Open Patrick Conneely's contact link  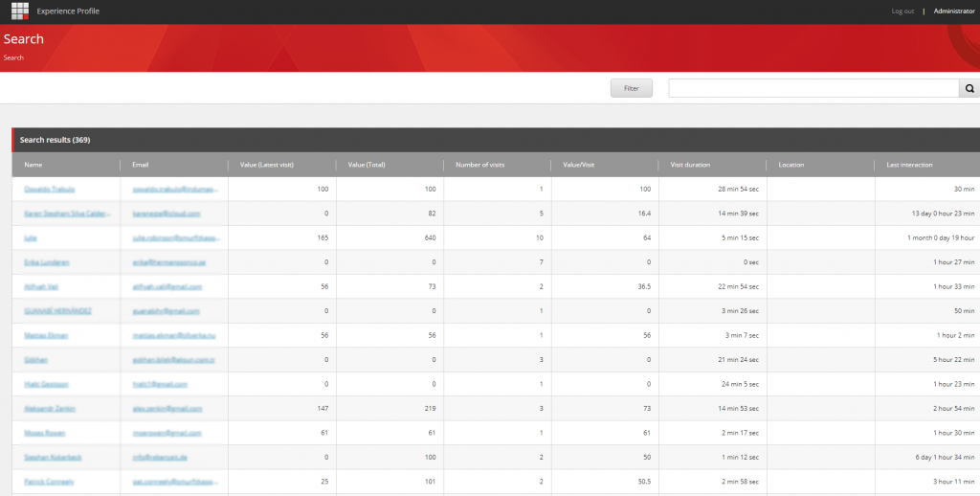coord(49,481)
